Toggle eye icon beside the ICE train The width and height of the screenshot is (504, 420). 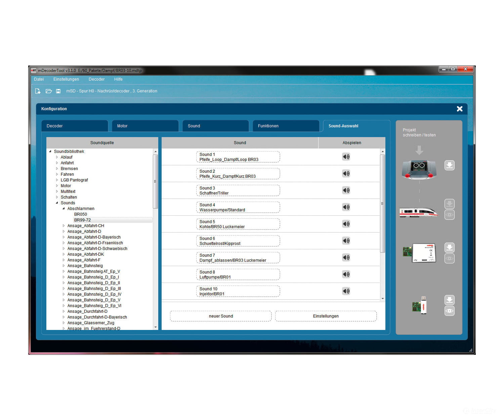(x=450, y=215)
